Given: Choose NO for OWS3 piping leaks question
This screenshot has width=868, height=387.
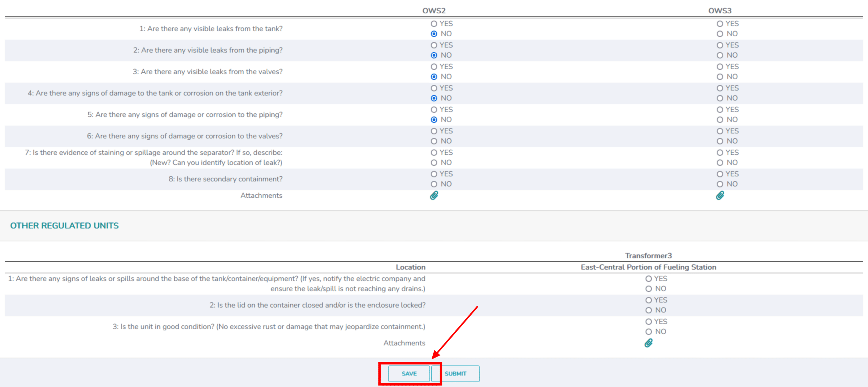Looking at the screenshot, I should click(x=720, y=55).
